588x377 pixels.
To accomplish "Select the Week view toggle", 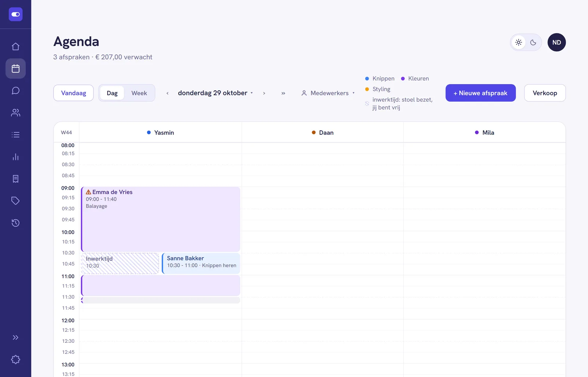I will point(139,93).
